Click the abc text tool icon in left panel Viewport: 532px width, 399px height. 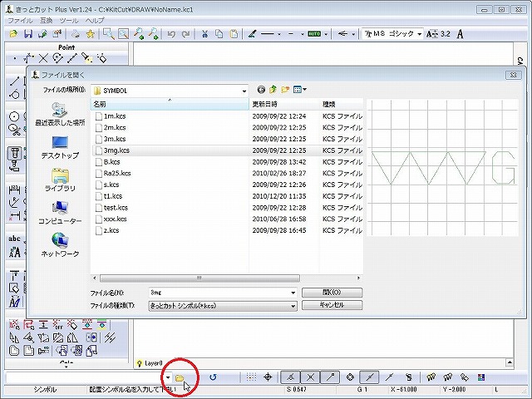point(14,239)
